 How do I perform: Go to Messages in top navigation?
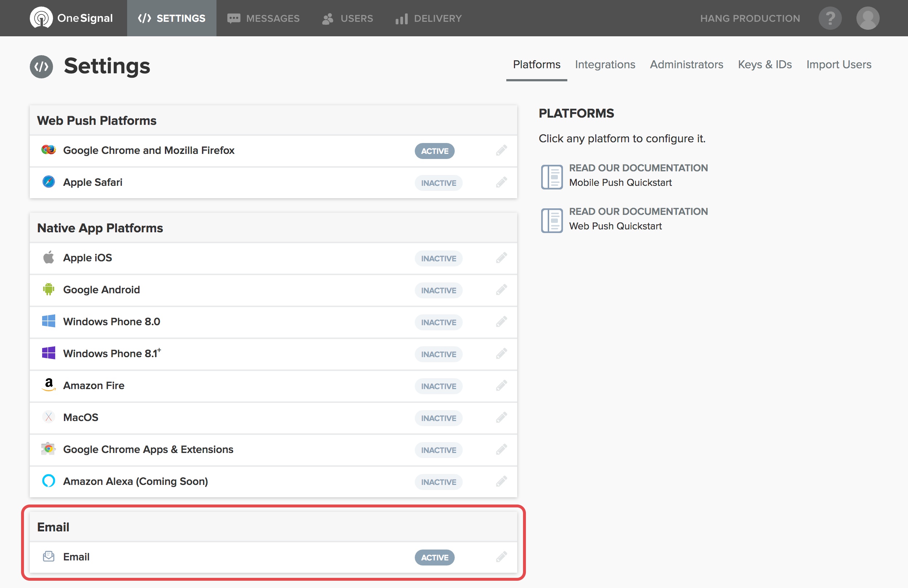263,18
